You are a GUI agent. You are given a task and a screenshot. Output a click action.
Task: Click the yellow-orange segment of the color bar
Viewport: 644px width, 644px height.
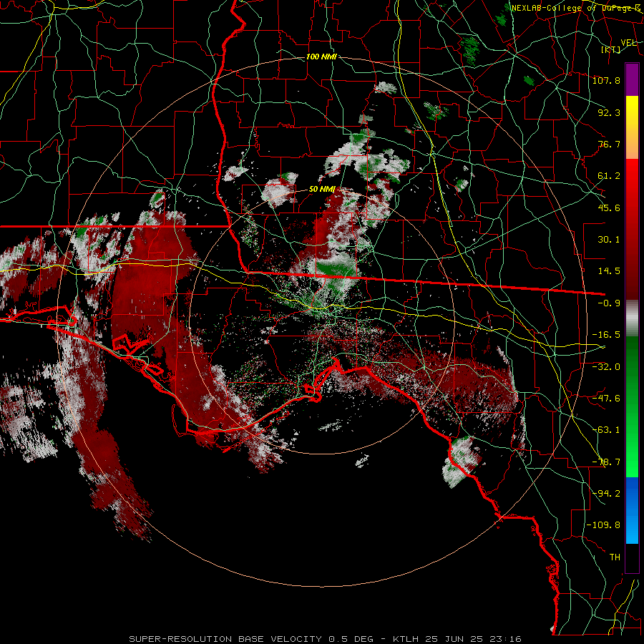(x=632, y=127)
